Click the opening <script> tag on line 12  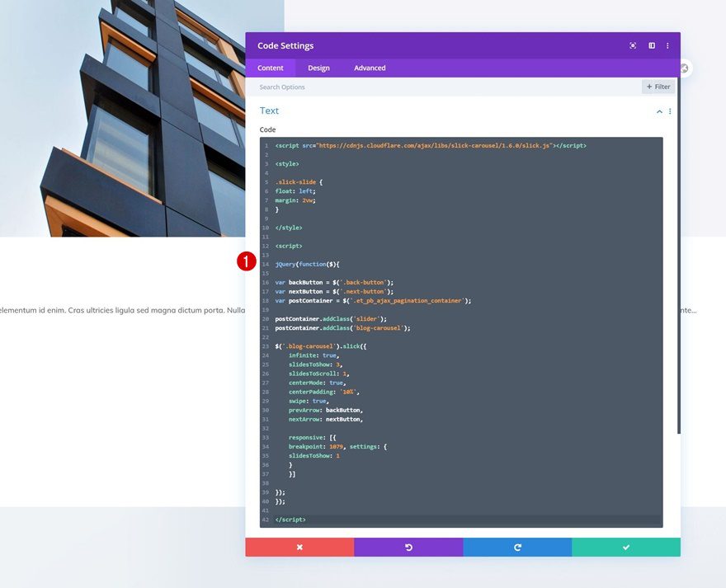coord(289,247)
